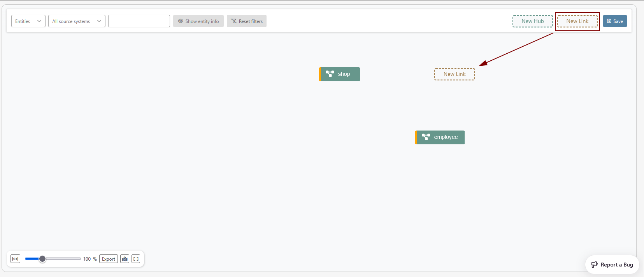Image resolution: width=644 pixels, height=277 pixels.
Task: Click the crossed filter icon in Reset filters
Action: [234, 21]
